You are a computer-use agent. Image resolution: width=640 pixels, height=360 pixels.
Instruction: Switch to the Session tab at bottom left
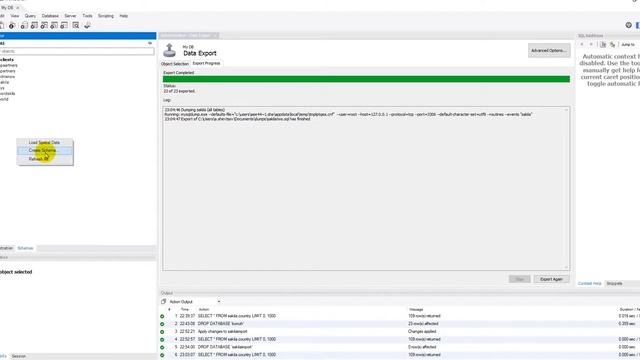(18, 356)
